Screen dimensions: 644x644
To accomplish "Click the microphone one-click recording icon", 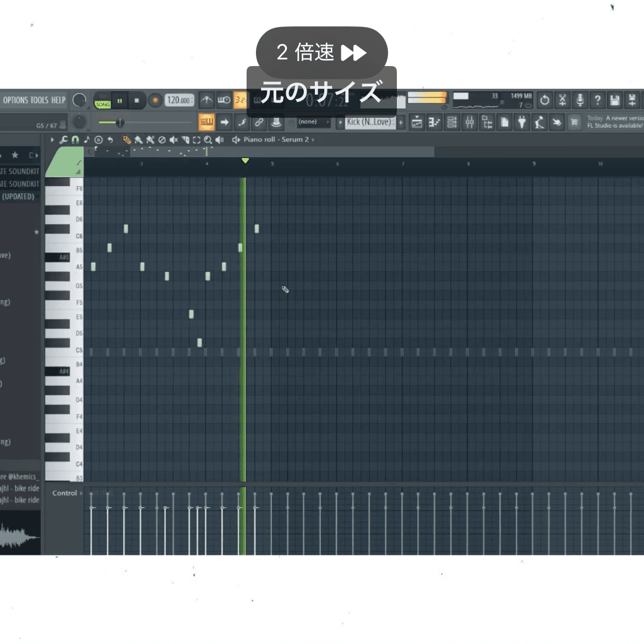I will tap(580, 100).
